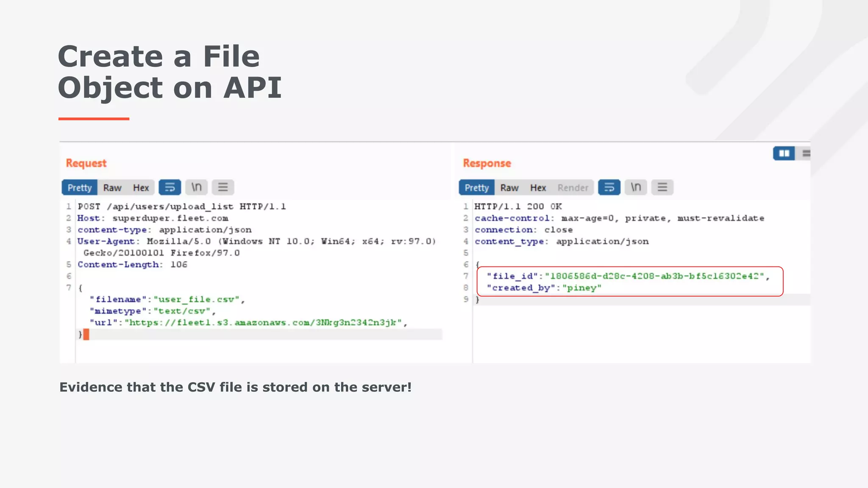
Task: Toggle word wrap icon in Request panel
Action: (x=170, y=187)
